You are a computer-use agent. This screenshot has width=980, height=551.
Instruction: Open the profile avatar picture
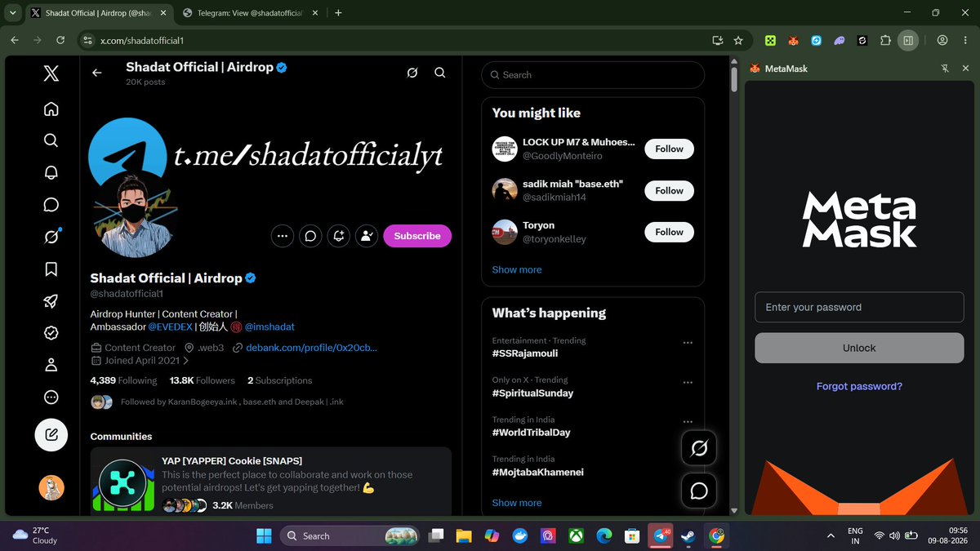[136, 216]
